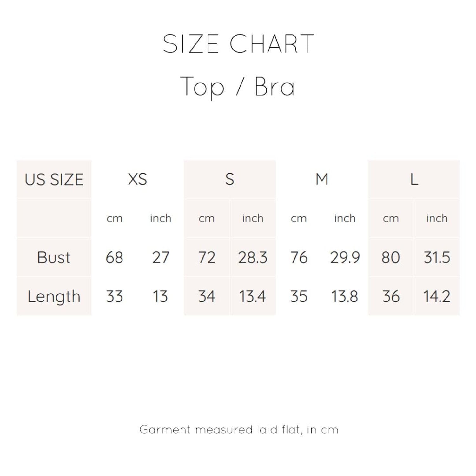476x476 pixels.
Task: Click the XS bust 68 cm value
Action: (114, 257)
